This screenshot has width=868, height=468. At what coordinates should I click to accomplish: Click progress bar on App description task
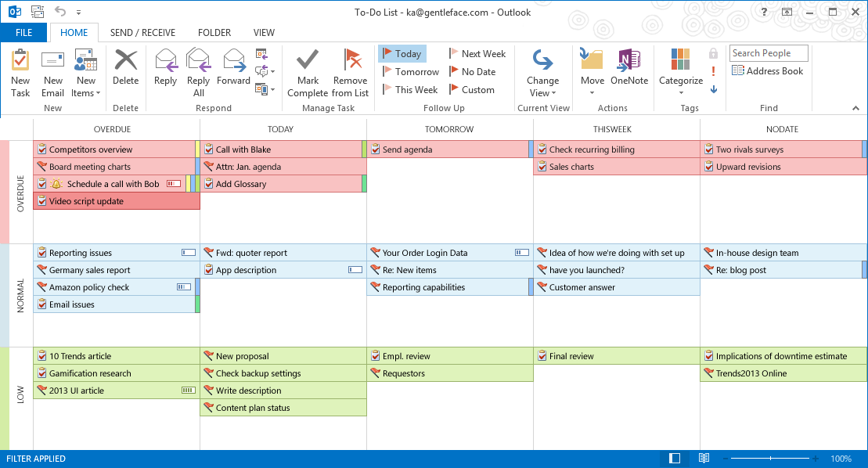coord(355,270)
